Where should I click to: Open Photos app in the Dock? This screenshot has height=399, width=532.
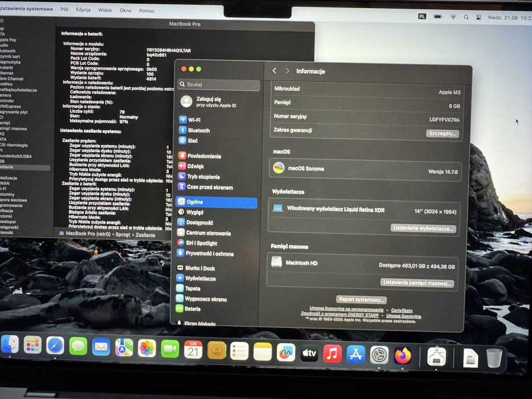[147, 348]
